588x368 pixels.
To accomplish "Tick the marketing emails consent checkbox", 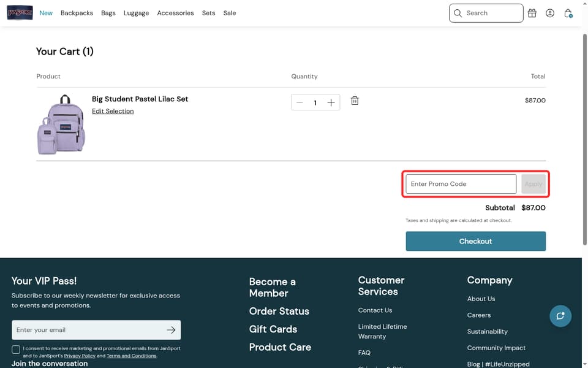I will point(16,350).
